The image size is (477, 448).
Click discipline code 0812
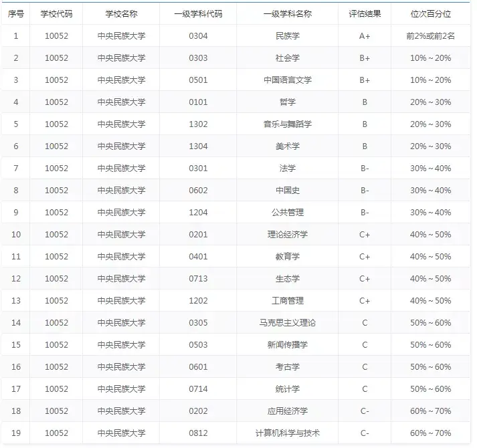click(x=198, y=433)
